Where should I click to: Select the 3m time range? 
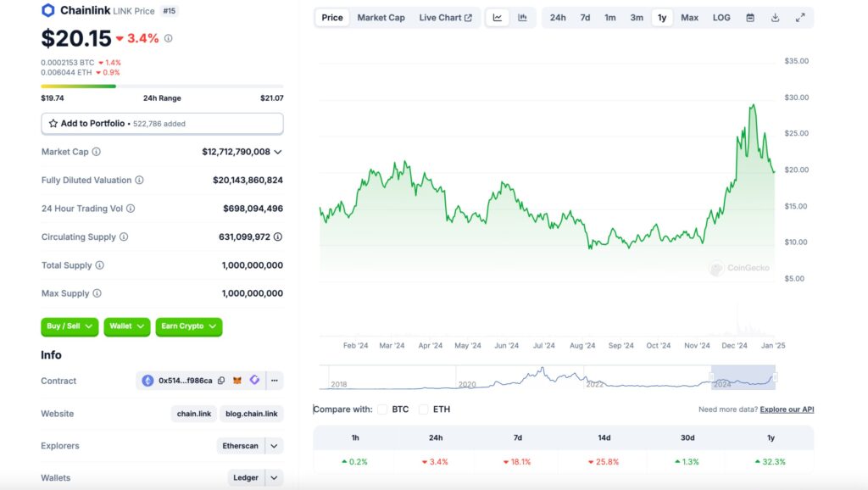pos(637,18)
